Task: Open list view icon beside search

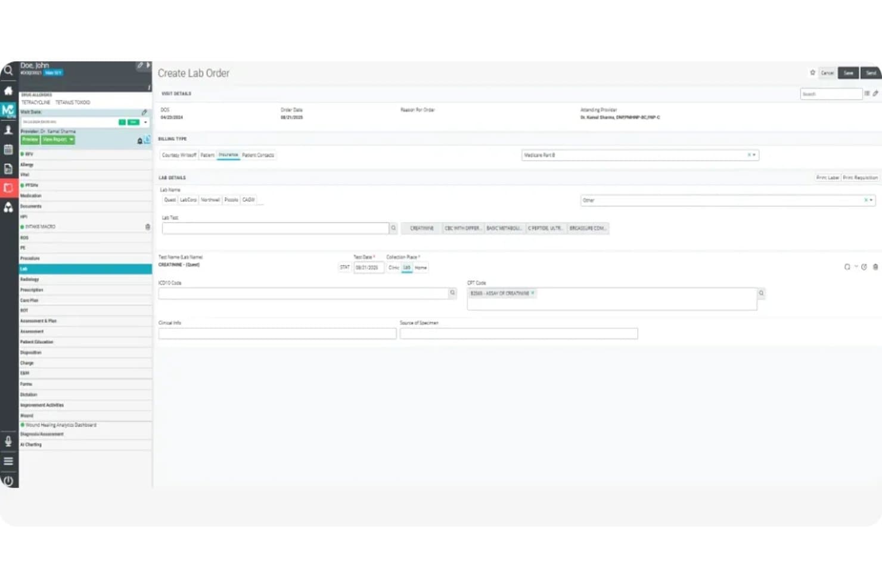Action: pyautogui.click(x=867, y=94)
